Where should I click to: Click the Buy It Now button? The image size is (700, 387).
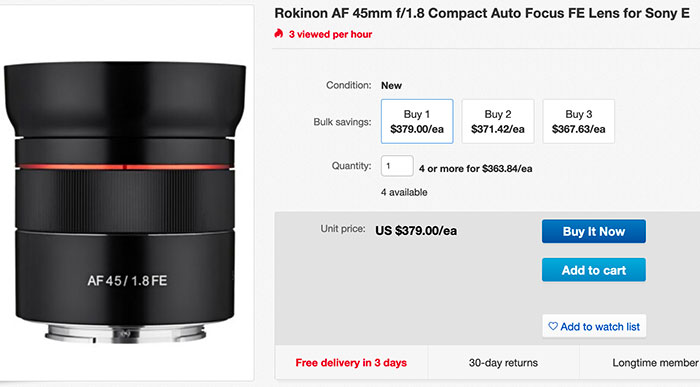click(x=594, y=231)
